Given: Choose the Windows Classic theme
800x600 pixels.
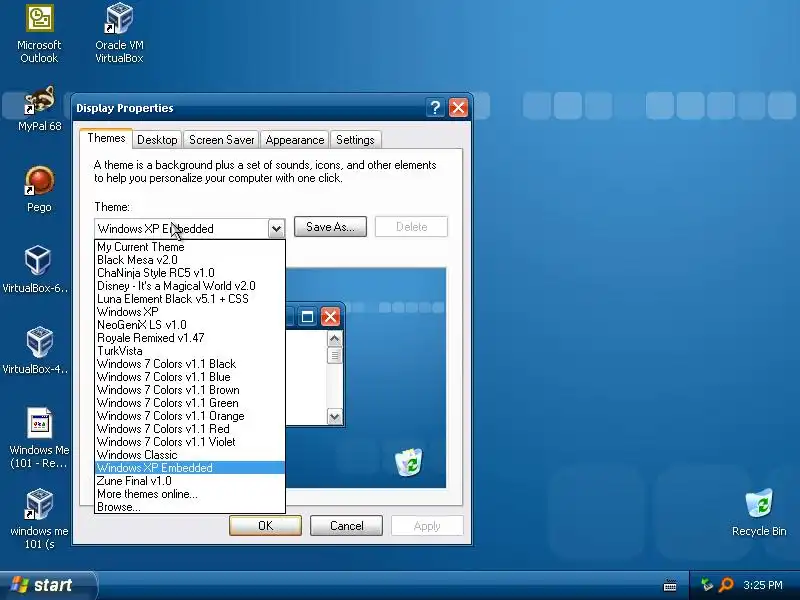Looking at the screenshot, I should [190, 455].
